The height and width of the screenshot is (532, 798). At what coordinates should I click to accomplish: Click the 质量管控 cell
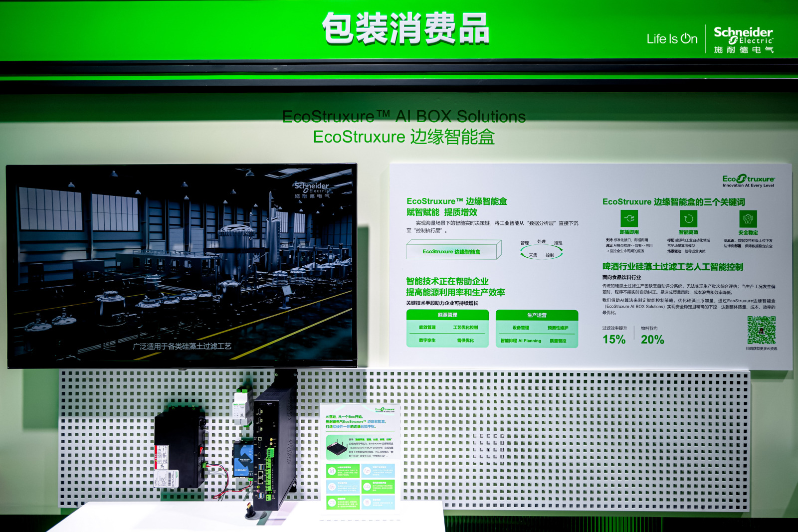point(558,341)
